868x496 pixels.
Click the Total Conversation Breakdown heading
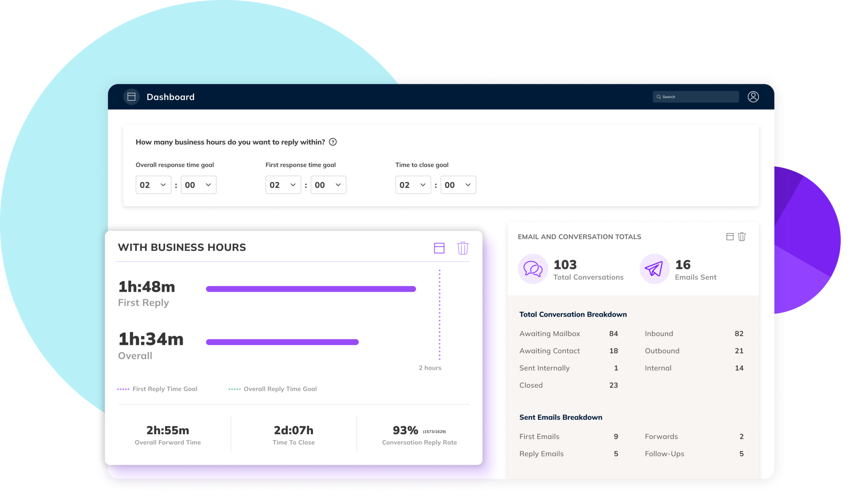[573, 314]
